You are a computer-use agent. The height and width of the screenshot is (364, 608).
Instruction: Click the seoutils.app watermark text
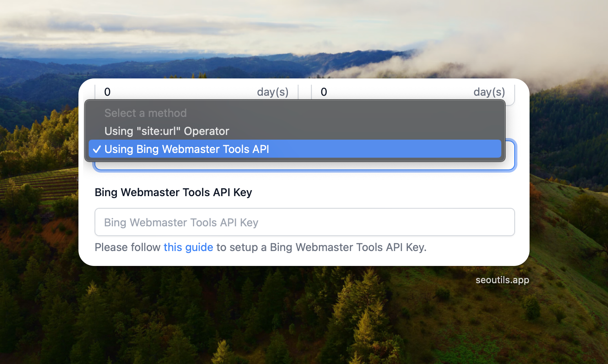pos(502,280)
